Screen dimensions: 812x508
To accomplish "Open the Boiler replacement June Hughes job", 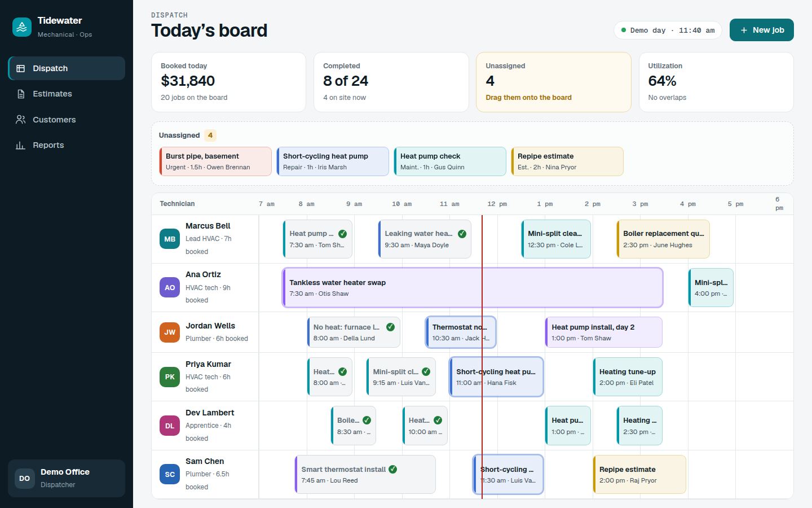I will (x=663, y=239).
